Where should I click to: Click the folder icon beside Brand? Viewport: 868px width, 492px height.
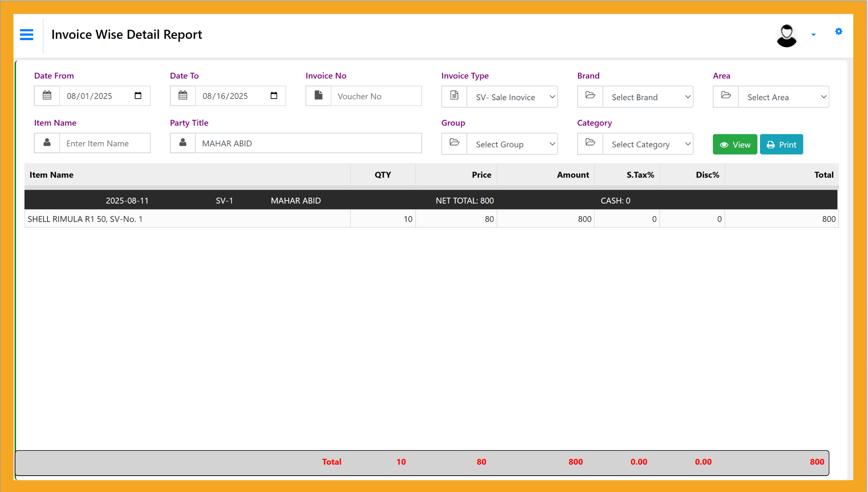tap(590, 96)
